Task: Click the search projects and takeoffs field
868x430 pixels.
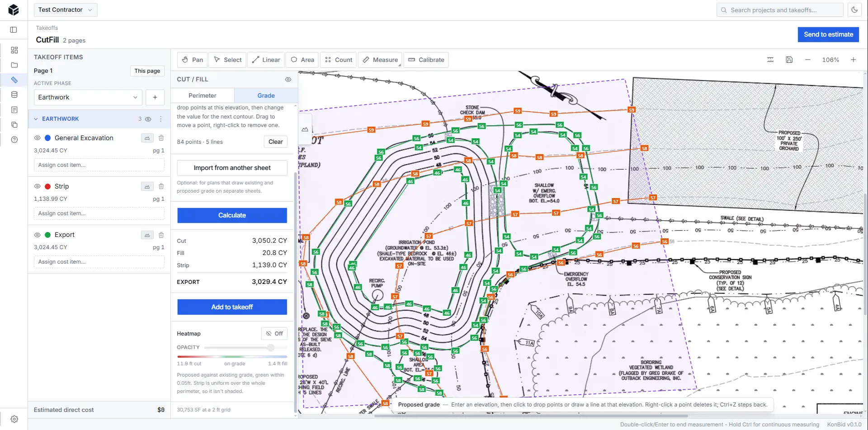Action: click(780, 10)
